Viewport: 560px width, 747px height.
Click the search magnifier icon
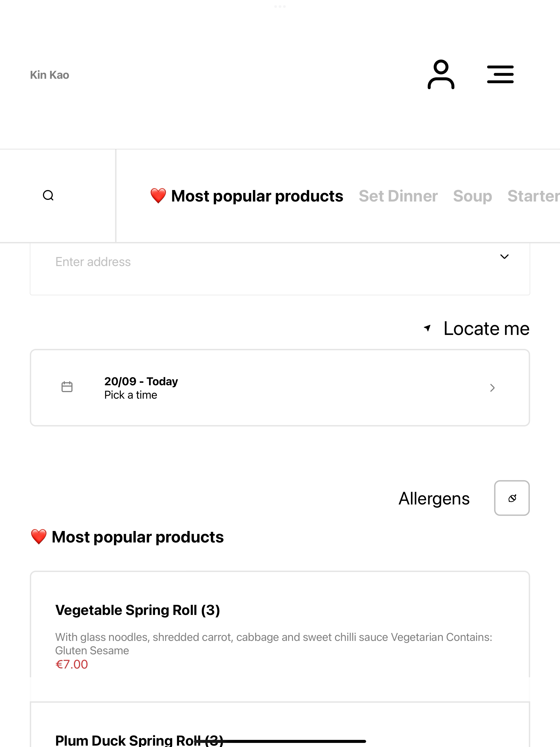point(48,195)
